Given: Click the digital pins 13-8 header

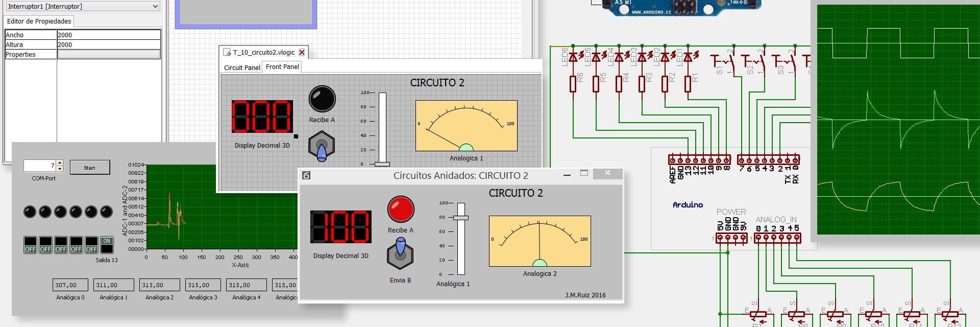Looking at the screenshot, I should (699, 159).
